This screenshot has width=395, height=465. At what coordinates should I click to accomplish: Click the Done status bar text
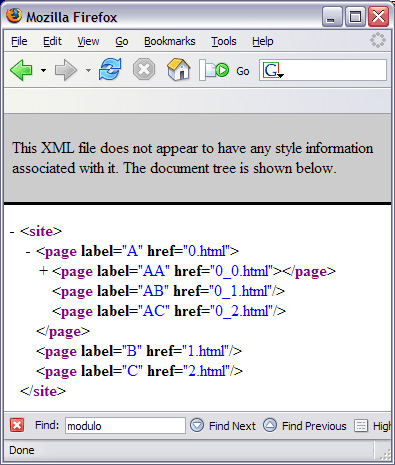click(x=22, y=450)
